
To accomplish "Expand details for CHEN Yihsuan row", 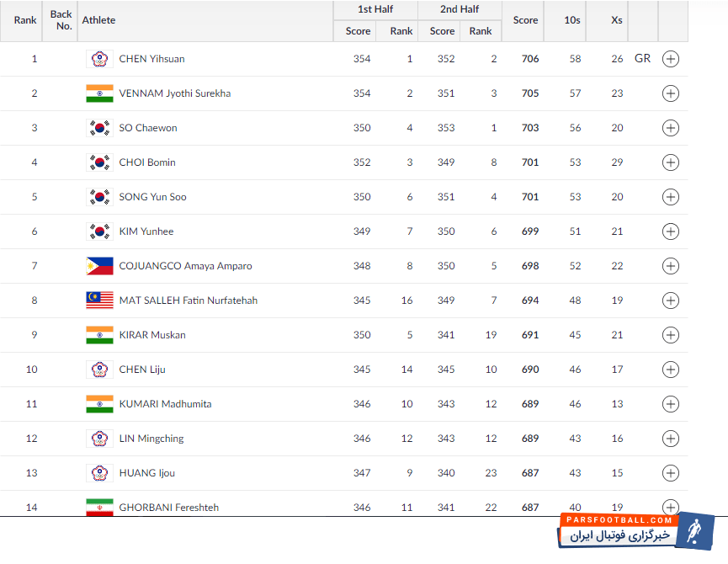I will (670, 59).
